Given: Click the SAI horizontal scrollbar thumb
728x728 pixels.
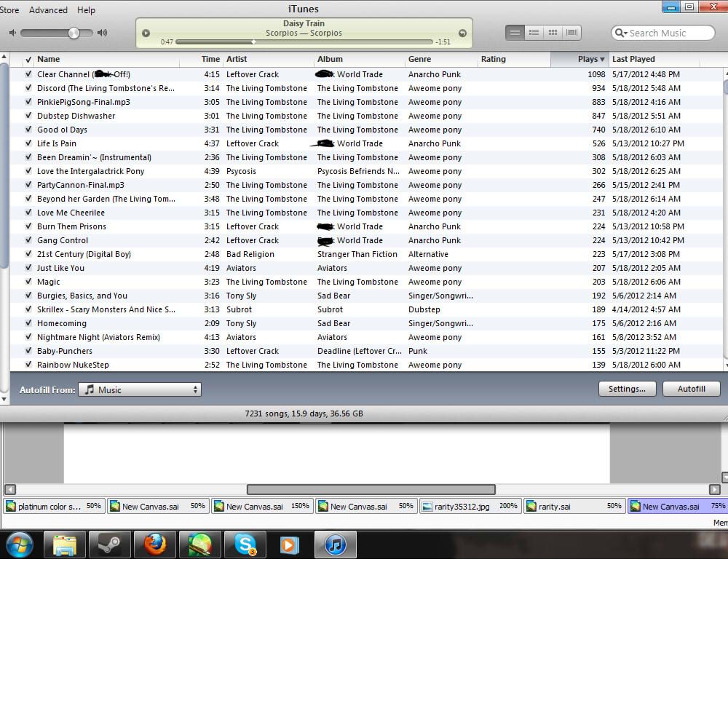Looking at the screenshot, I should point(371,489).
